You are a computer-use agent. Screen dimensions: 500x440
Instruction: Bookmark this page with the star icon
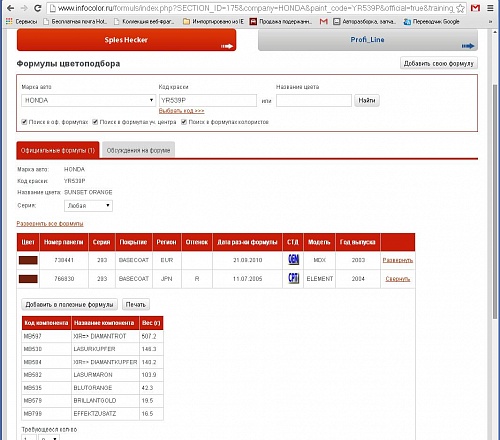click(460, 8)
